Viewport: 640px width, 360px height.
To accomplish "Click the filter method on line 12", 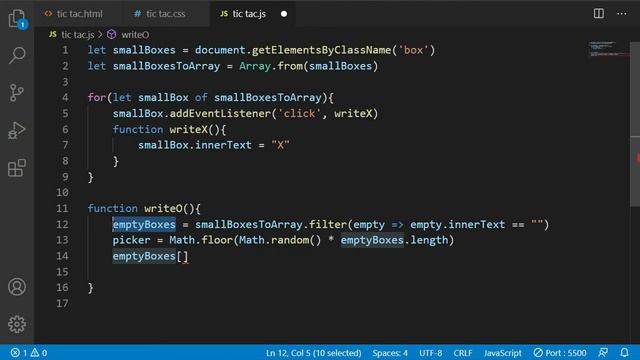I will [327, 224].
